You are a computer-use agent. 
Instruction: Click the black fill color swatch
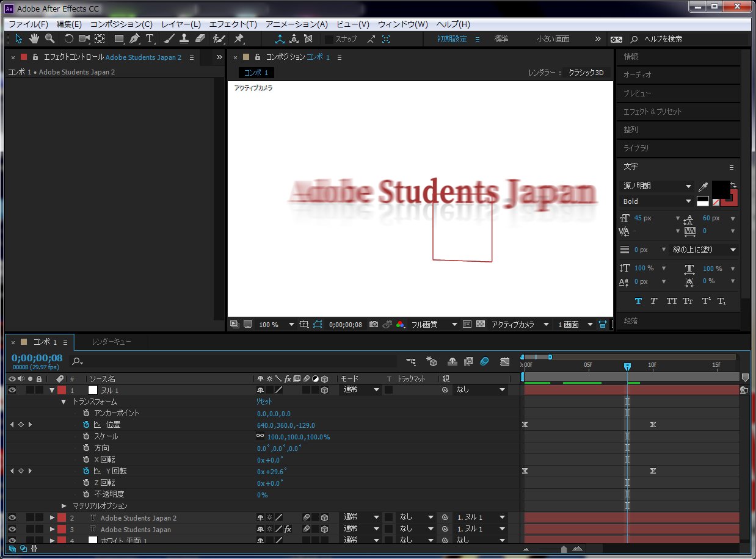coord(720,189)
